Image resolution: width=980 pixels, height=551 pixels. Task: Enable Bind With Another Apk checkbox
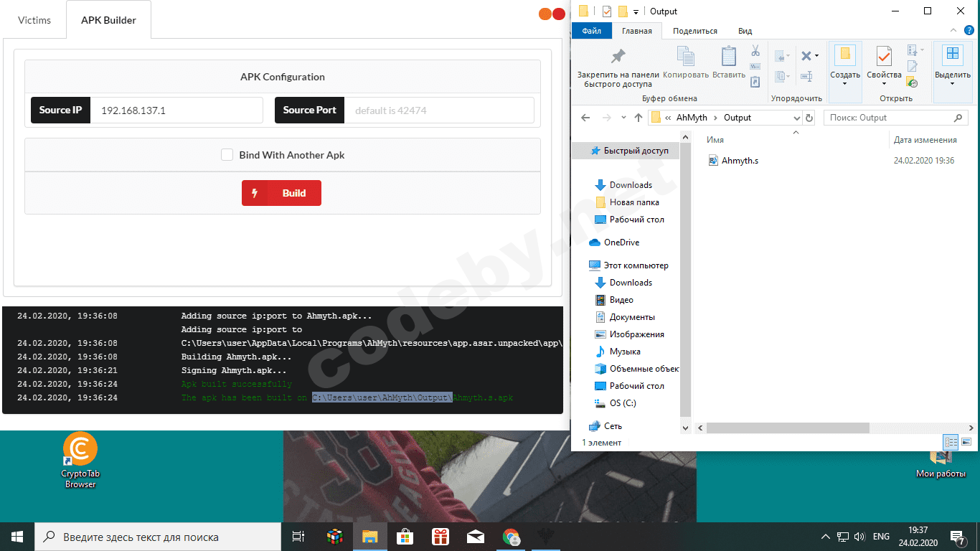pyautogui.click(x=227, y=154)
